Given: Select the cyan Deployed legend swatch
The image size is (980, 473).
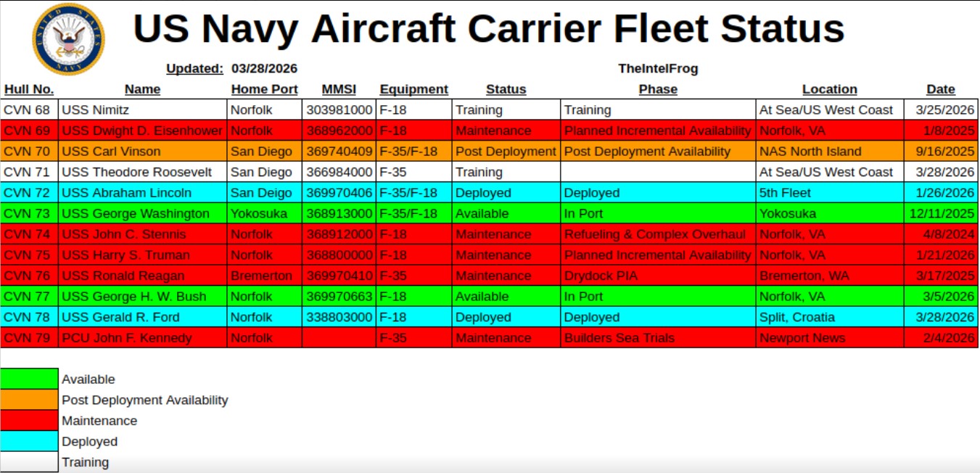Looking at the screenshot, I should tap(29, 441).
